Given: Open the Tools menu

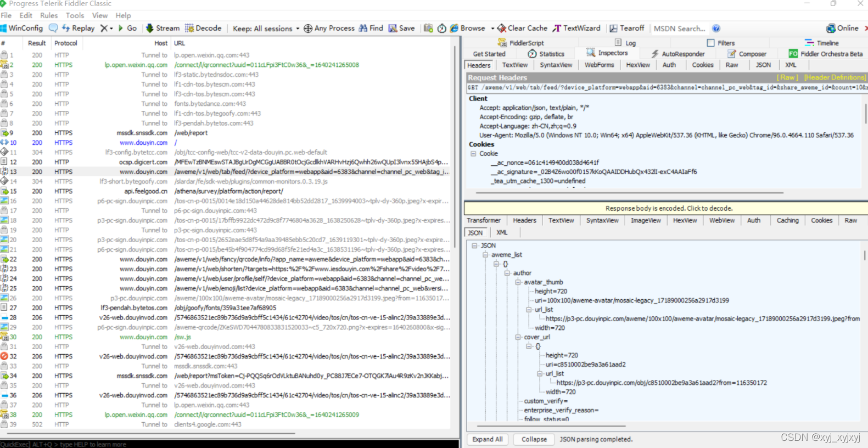Looking at the screenshot, I should 75,15.
